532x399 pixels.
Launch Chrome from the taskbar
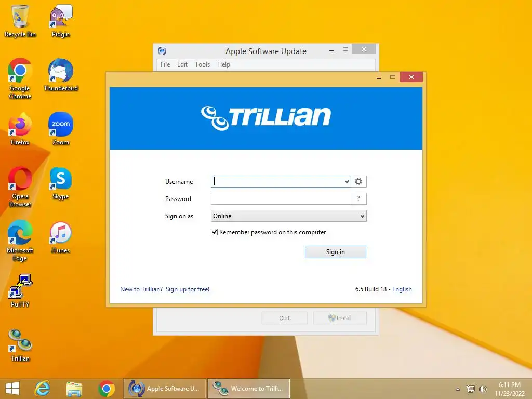pyautogui.click(x=106, y=389)
